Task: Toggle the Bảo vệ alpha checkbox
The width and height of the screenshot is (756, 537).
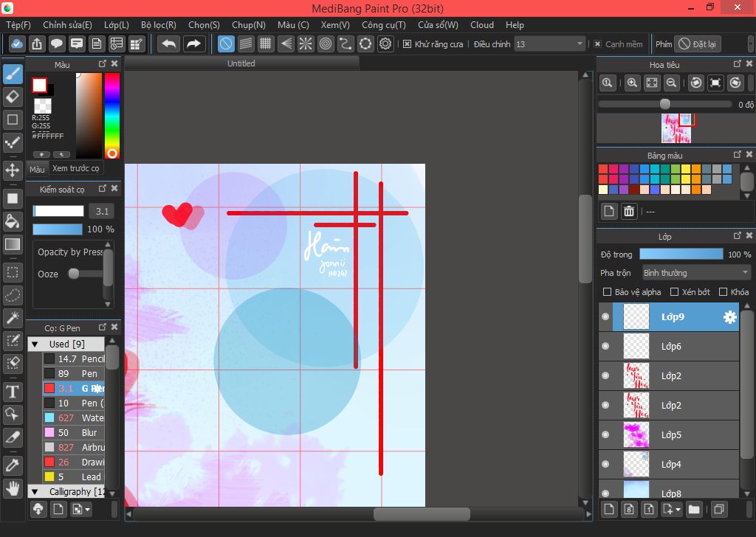Action: 608,292
